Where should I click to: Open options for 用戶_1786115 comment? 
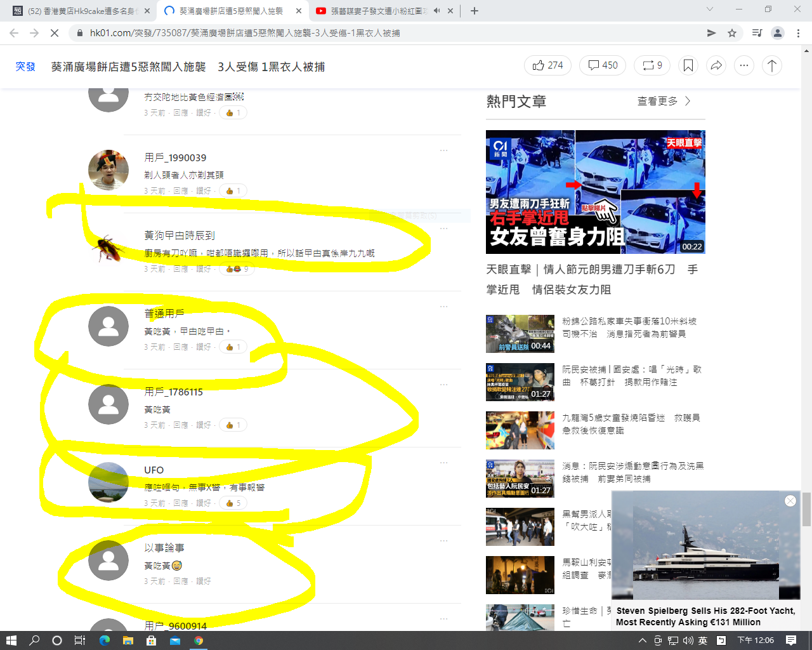pyautogui.click(x=444, y=385)
